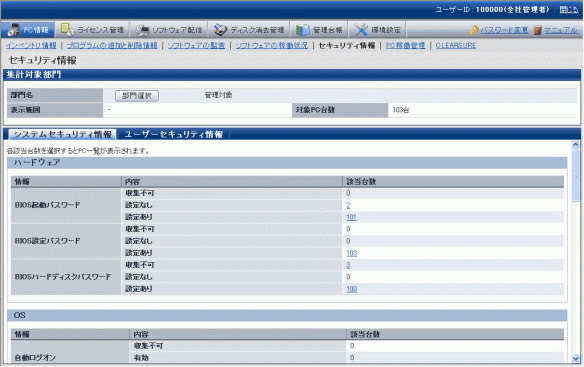Open インベントリ情報 link

[31, 45]
